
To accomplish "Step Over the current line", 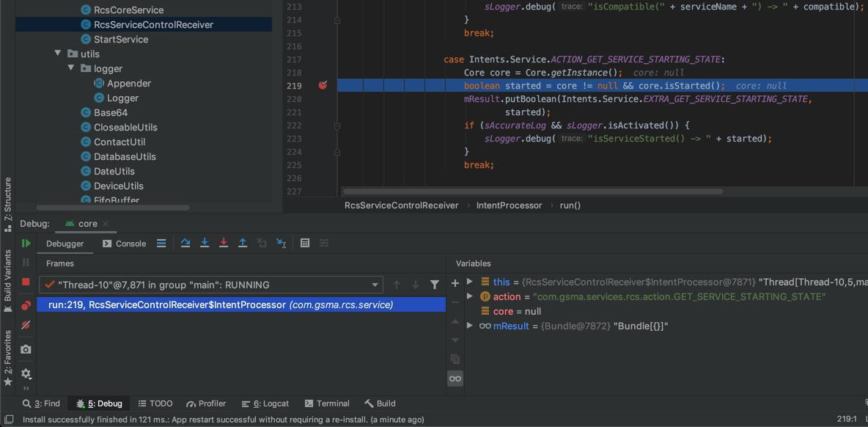I will (x=185, y=243).
